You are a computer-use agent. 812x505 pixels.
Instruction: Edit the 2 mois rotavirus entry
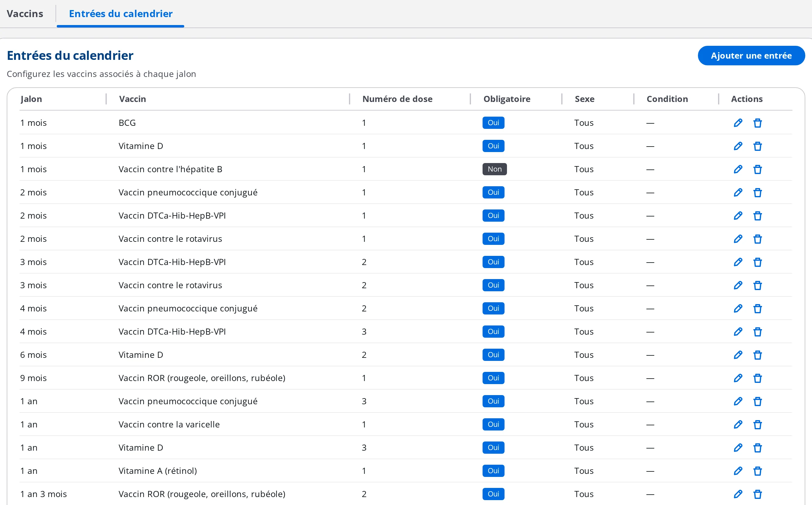coord(738,239)
